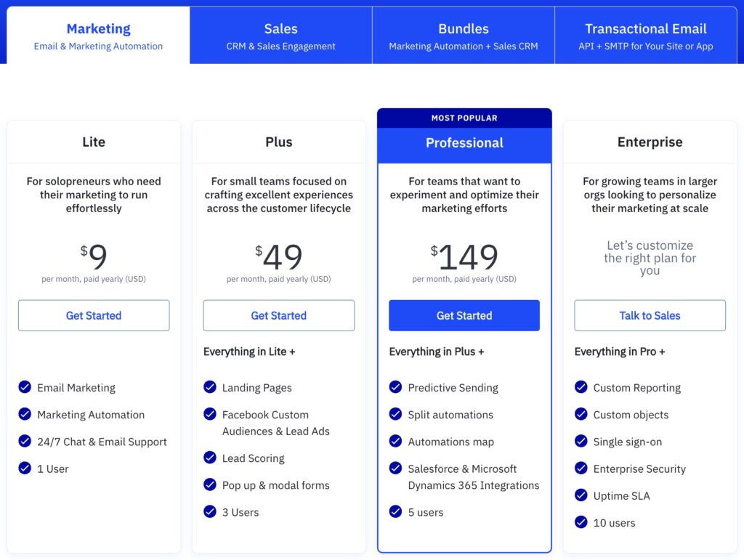Click the Professional plan header

point(464,143)
